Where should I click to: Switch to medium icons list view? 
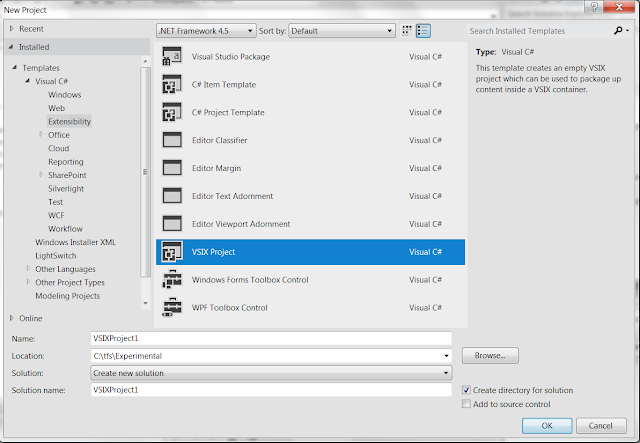point(423,31)
